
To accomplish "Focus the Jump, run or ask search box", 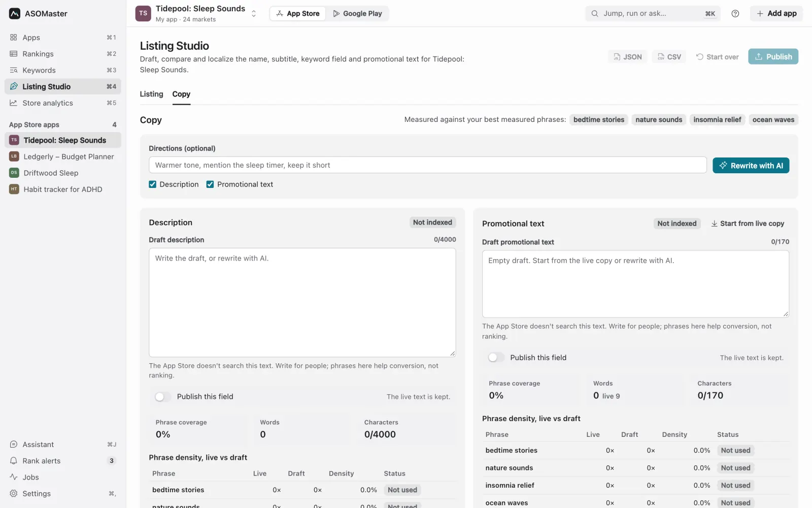I will (x=653, y=14).
